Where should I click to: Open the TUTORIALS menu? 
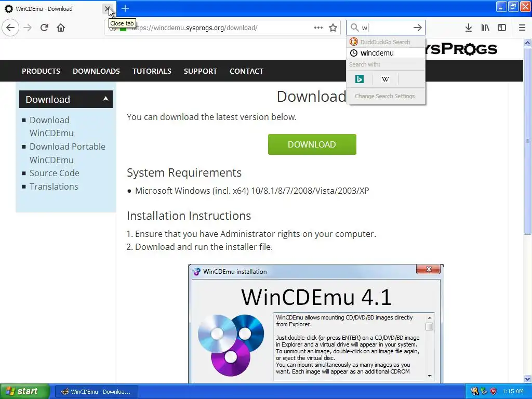(x=152, y=71)
